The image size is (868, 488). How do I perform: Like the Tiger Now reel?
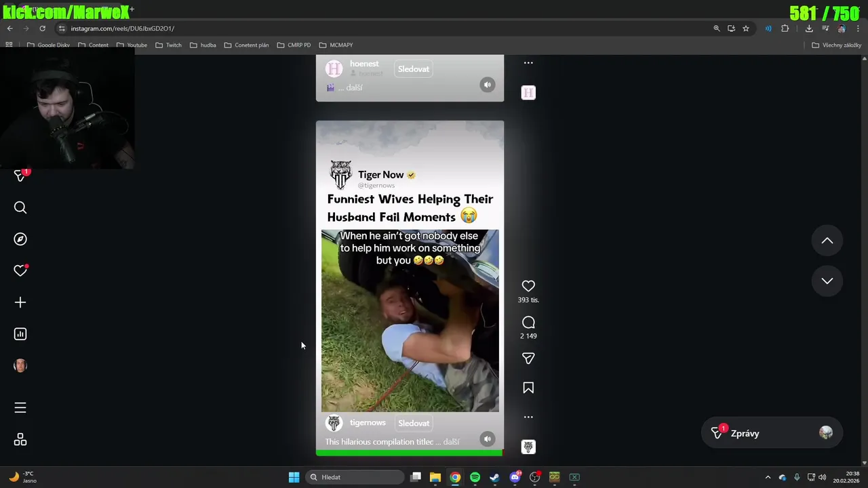tap(528, 286)
